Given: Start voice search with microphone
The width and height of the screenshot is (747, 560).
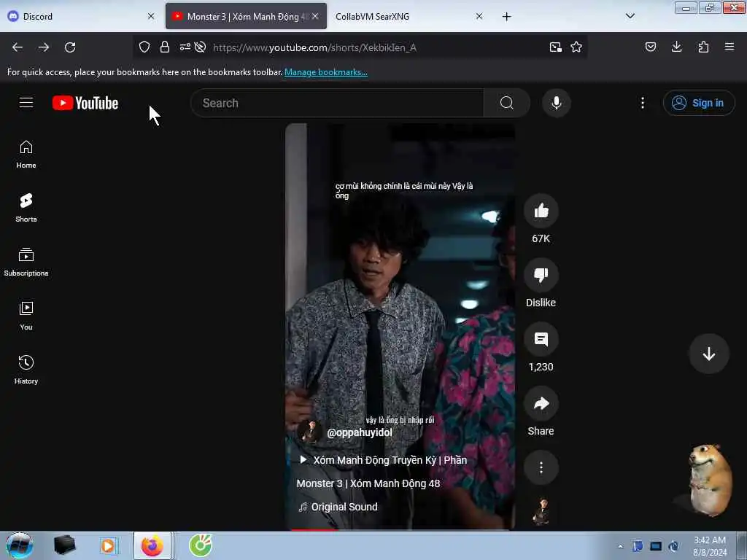Looking at the screenshot, I should tap(556, 103).
